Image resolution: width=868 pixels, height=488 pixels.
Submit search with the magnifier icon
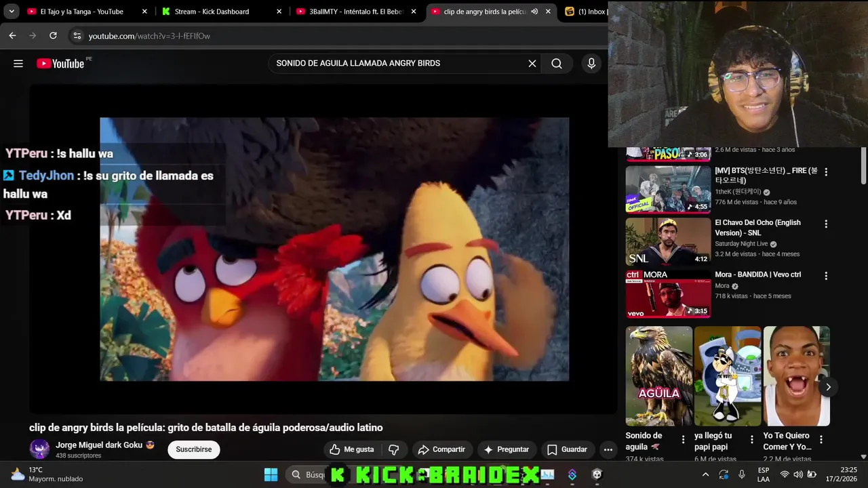point(557,63)
